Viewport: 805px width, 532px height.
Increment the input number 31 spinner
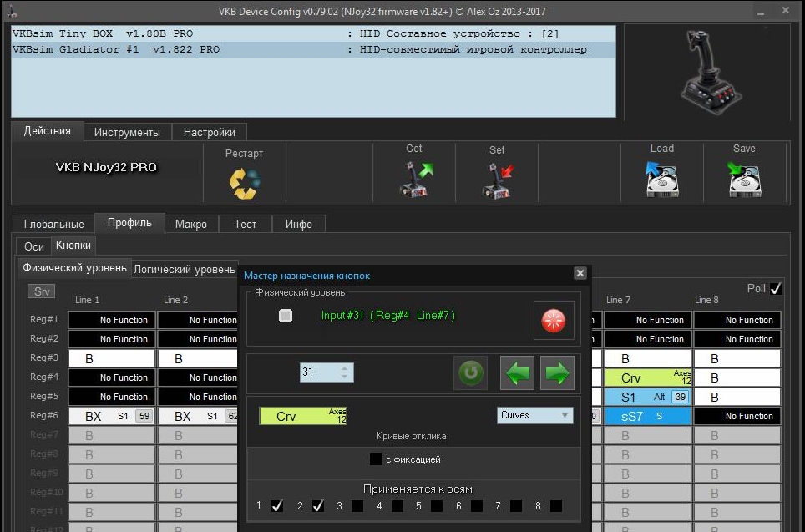(345, 368)
